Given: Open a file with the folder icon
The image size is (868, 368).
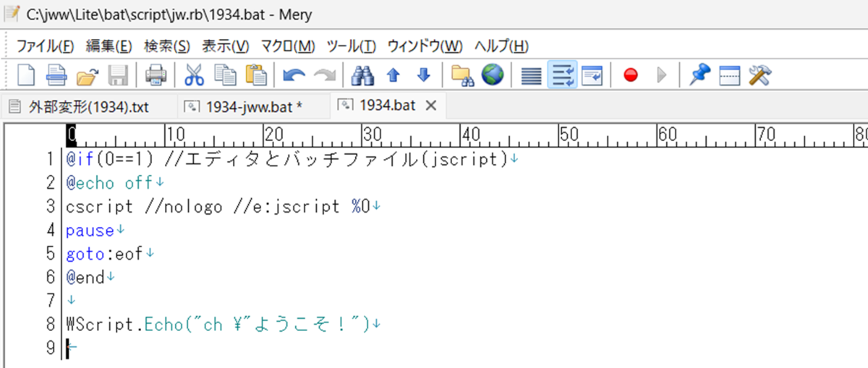Looking at the screenshot, I should pos(88,75).
